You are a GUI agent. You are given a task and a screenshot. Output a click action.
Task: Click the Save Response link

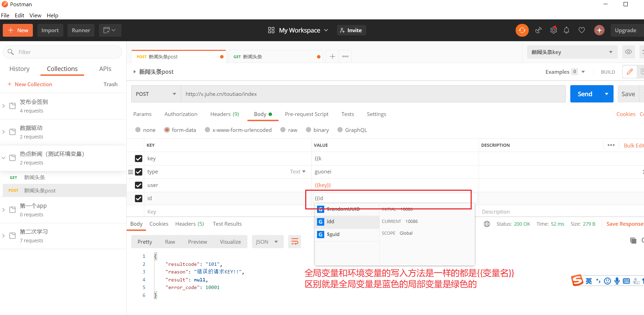click(625, 224)
